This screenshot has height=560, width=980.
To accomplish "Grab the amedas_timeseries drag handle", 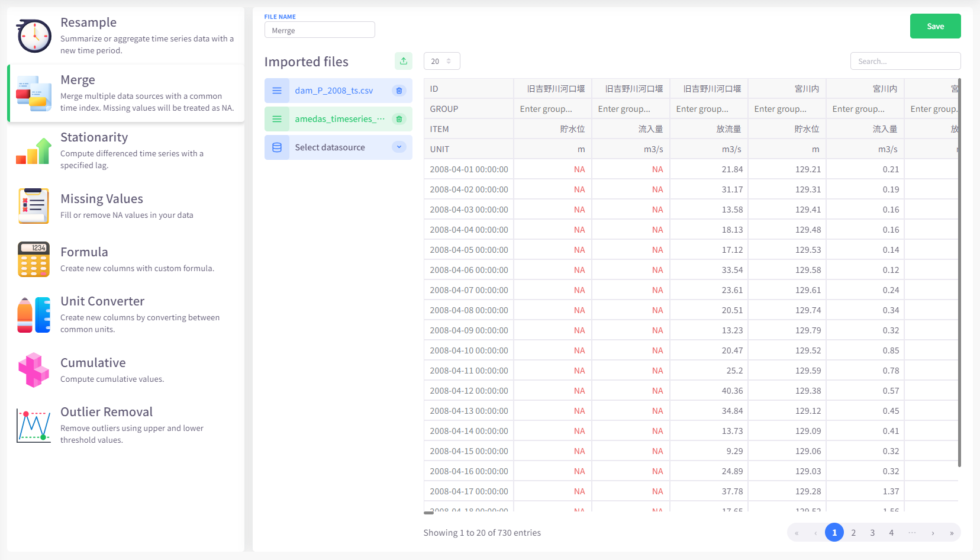I will [277, 119].
